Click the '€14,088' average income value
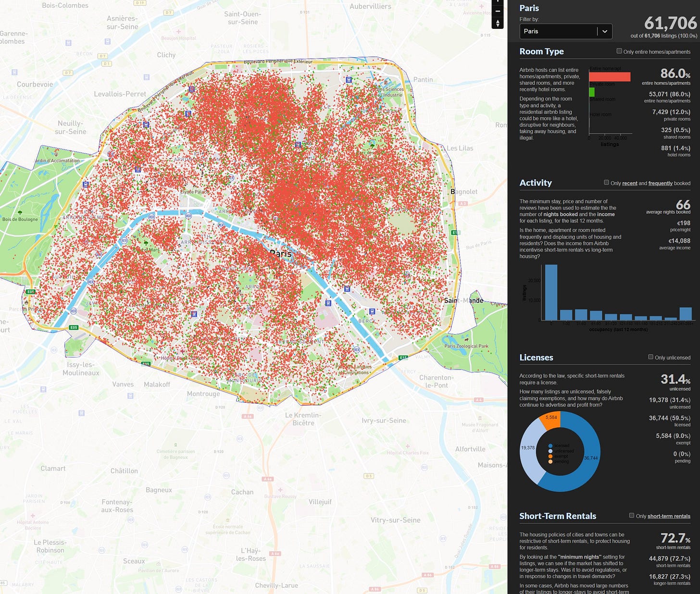This screenshot has height=594, width=700. 679,241
